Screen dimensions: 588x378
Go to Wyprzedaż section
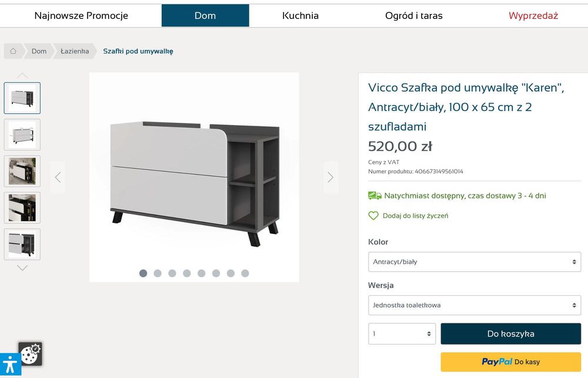click(533, 16)
